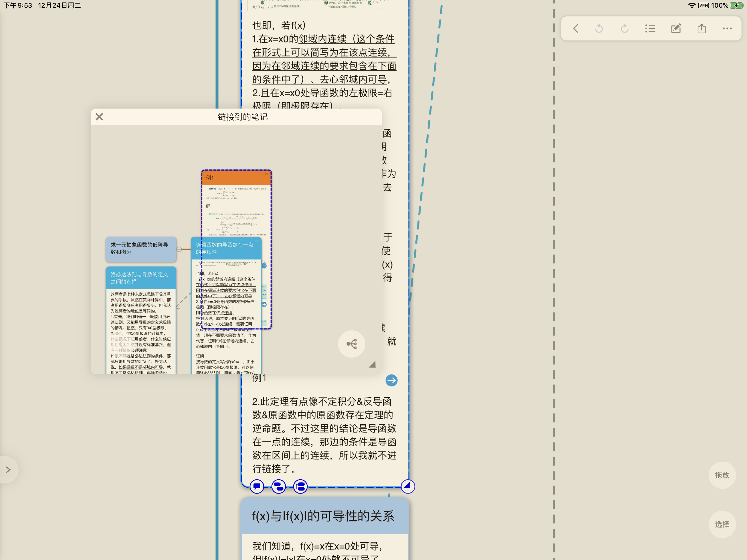Select the f(x)与|f(x)|的可导性的关系 card title
Viewport: 747px width, 560px height.
coord(323,516)
